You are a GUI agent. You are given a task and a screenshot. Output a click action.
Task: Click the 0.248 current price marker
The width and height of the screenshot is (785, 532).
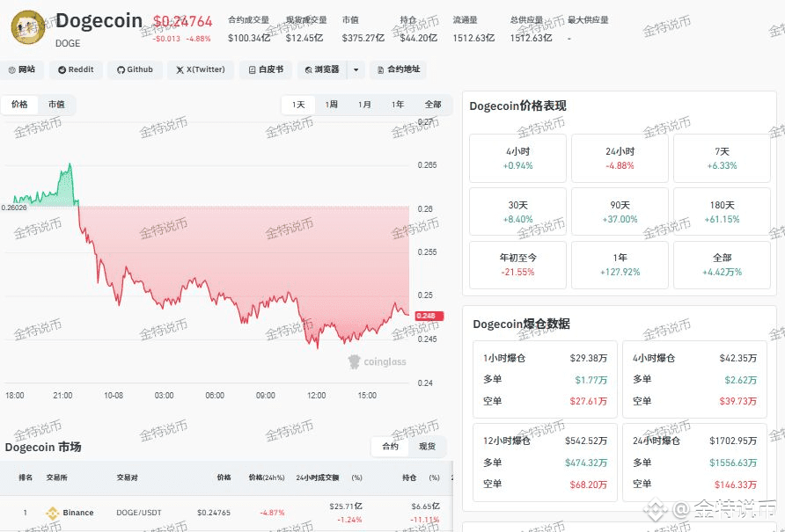pyautogui.click(x=425, y=316)
